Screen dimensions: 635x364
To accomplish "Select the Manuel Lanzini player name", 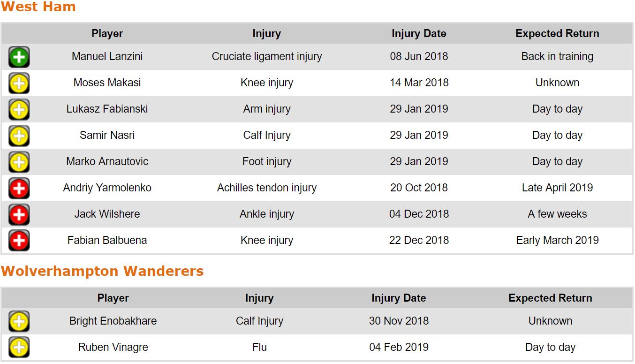I will pos(107,57).
